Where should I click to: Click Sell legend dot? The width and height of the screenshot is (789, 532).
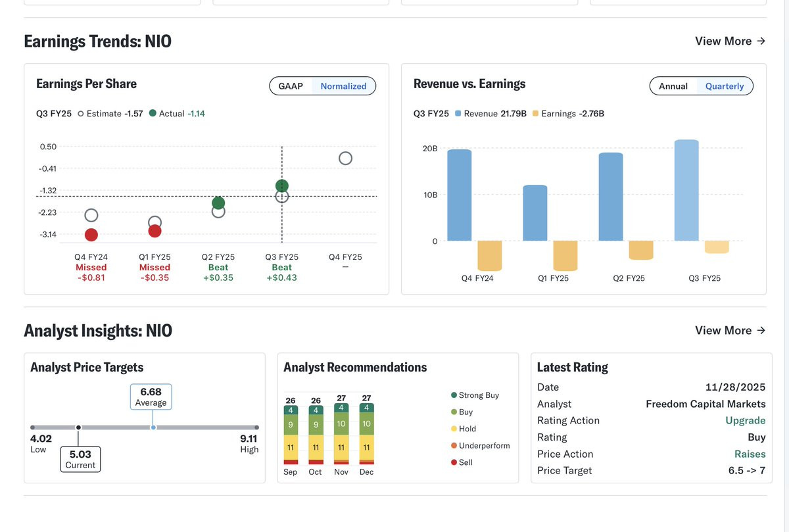pyautogui.click(x=454, y=462)
